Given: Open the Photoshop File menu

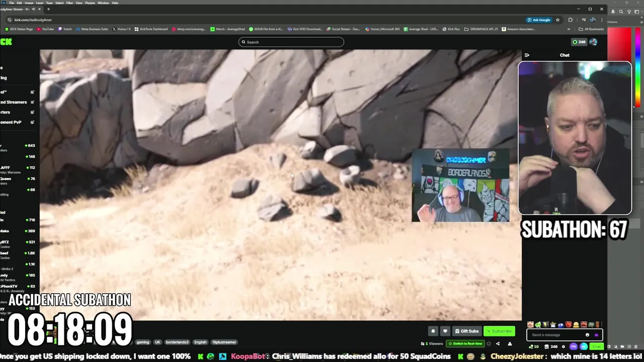Looking at the screenshot, I should 12,3.
